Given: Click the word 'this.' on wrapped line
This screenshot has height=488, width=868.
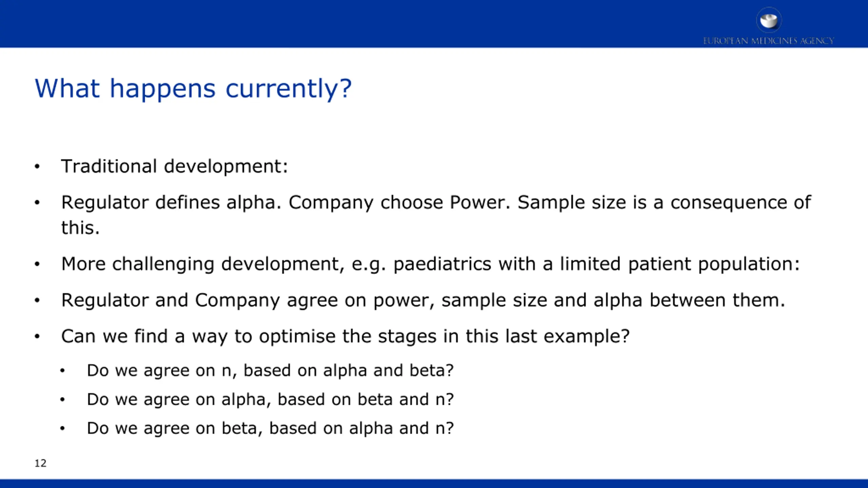Looking at the screenshot, I should (x=80, y=227).
